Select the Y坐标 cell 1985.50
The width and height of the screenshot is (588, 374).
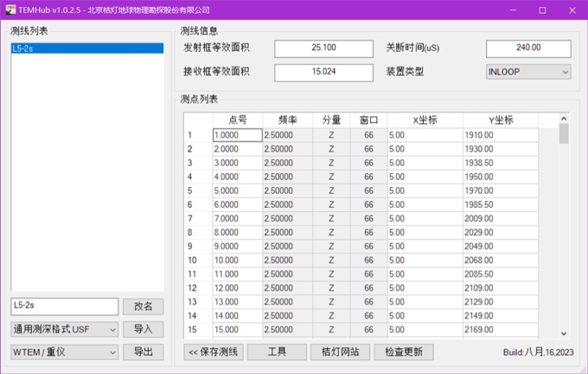point(501,204)
